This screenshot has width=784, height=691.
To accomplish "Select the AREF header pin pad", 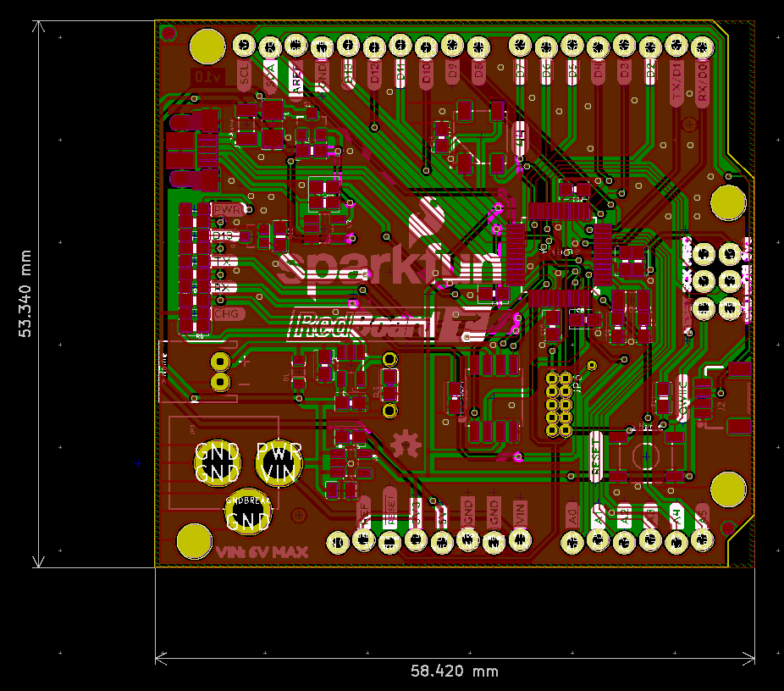I will click(296, 46).
